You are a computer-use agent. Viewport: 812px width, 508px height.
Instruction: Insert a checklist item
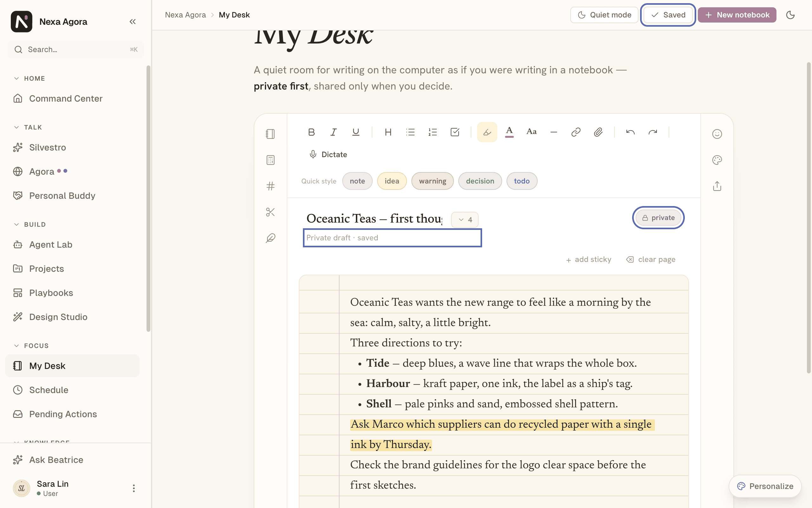tap(455, 132)
